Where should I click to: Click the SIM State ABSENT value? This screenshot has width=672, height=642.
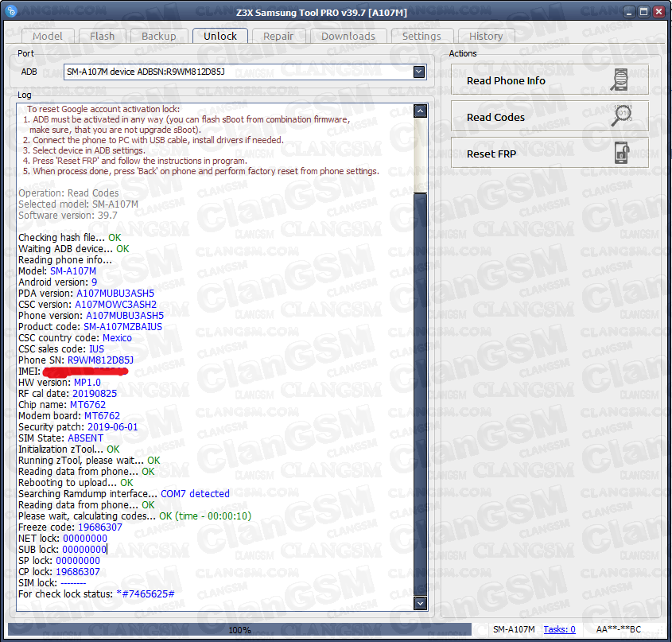point(85,438)
